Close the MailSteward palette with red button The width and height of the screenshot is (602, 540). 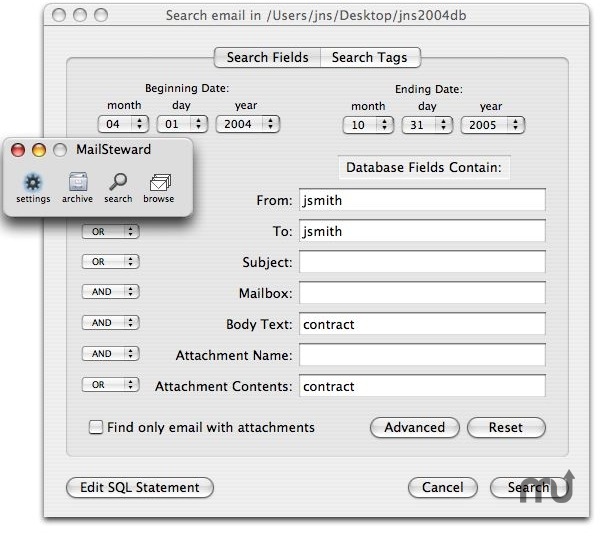(x=18, y=150)
